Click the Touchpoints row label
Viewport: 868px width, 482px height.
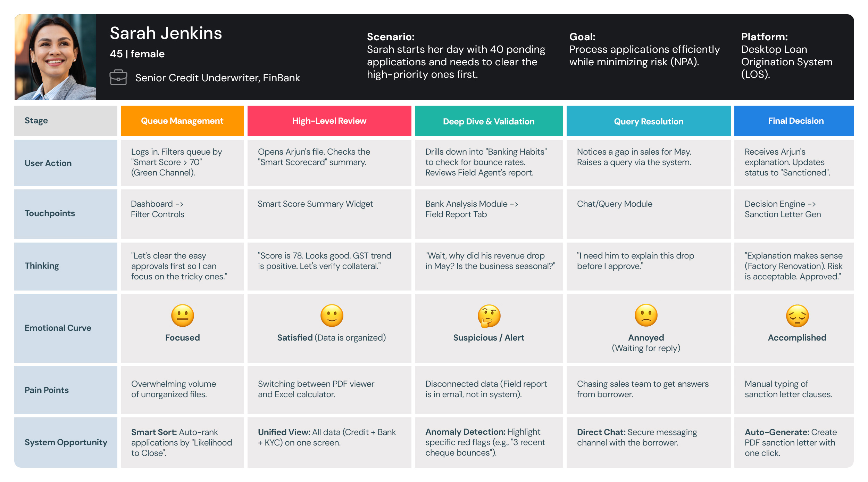[50, 213]
